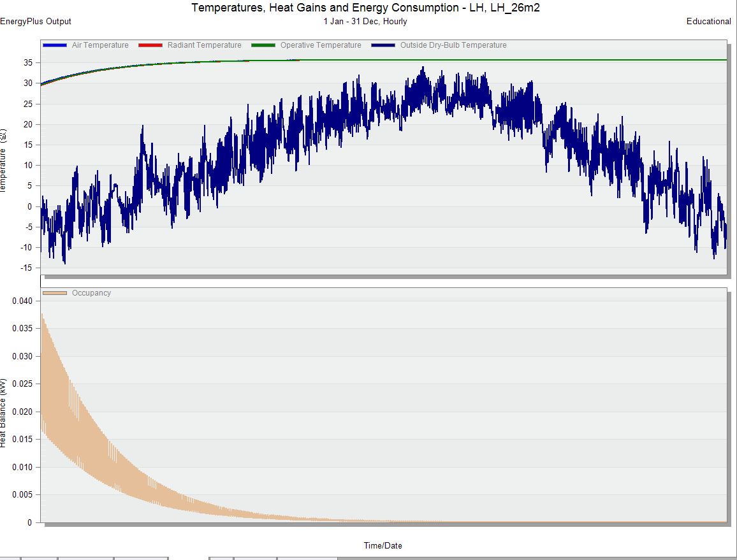The width and height of the screenshot is (737, 560).
Task: Click the blue Air Temperature legend swatch
Action: [55, 45]
